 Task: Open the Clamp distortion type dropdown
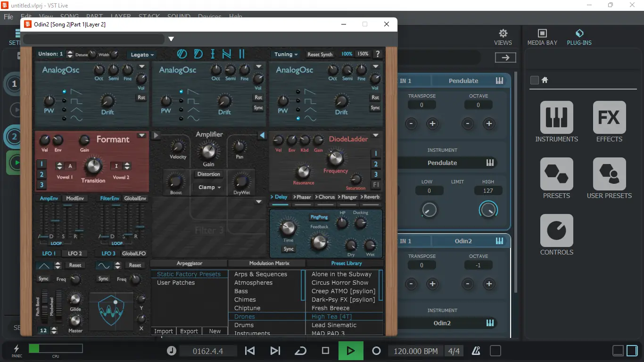[x=209, y=187]
